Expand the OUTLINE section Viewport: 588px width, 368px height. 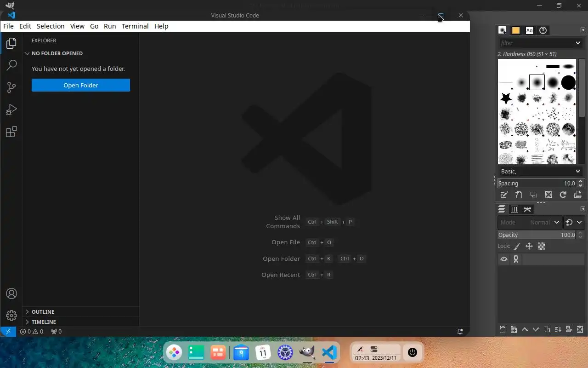(80, 312)
